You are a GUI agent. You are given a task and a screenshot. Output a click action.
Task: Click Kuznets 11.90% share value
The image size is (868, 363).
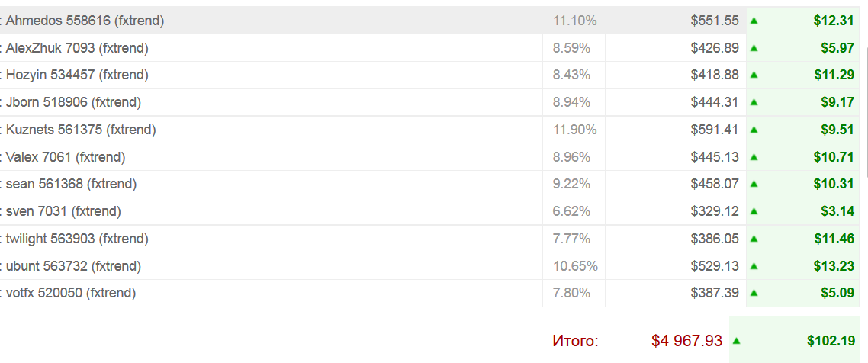pos(575,130)
